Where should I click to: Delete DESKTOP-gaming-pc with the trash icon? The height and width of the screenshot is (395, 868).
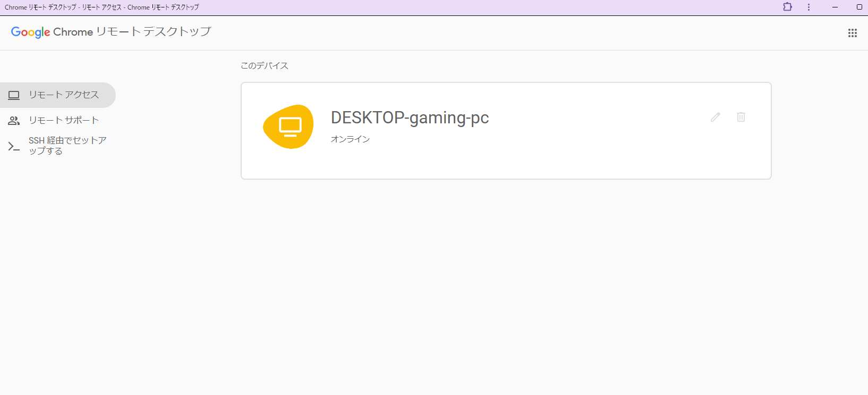click(741, 117)
